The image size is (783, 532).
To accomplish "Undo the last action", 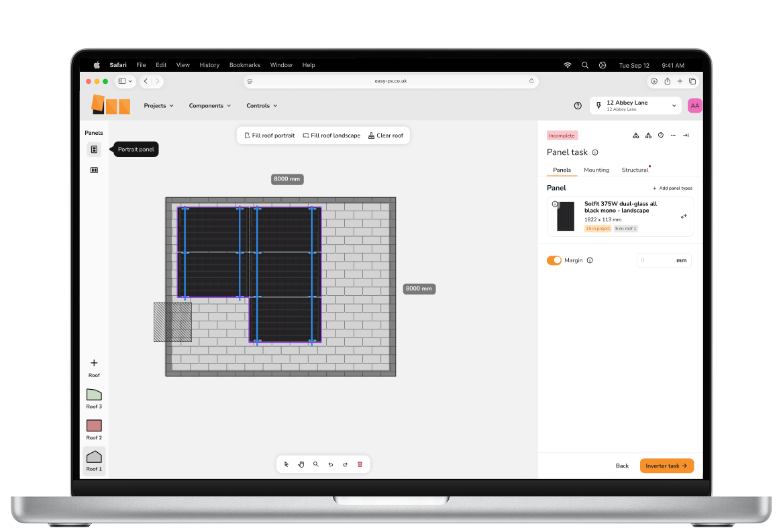I will (x=330, y=464).
